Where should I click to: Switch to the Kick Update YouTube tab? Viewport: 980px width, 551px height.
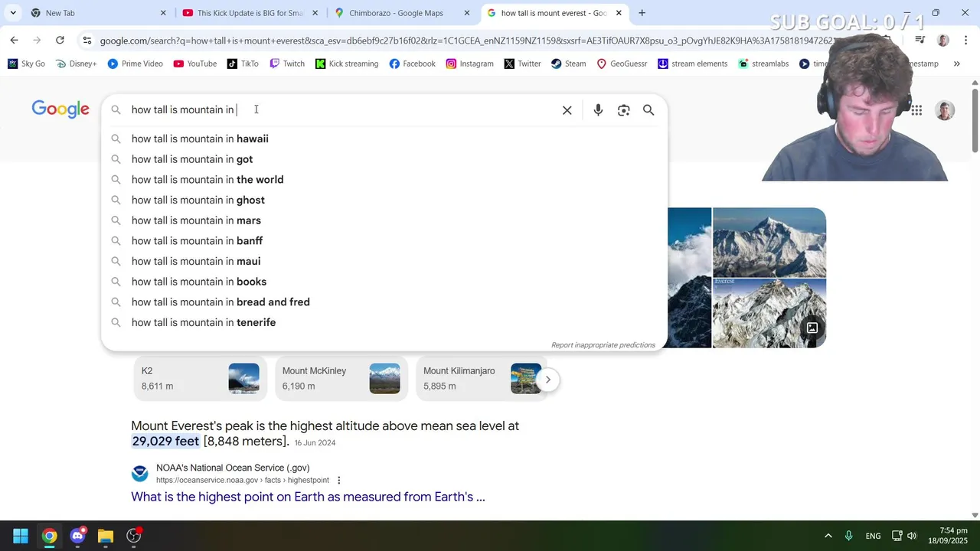250,13
